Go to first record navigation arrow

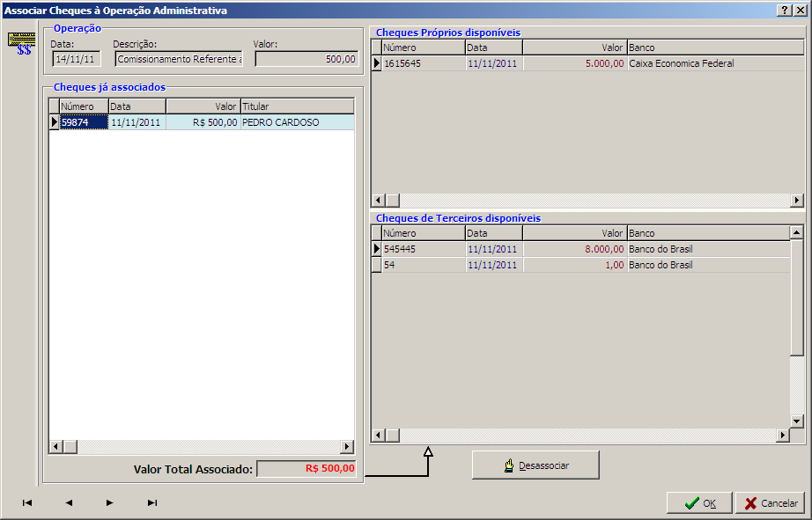coord(27,502)
